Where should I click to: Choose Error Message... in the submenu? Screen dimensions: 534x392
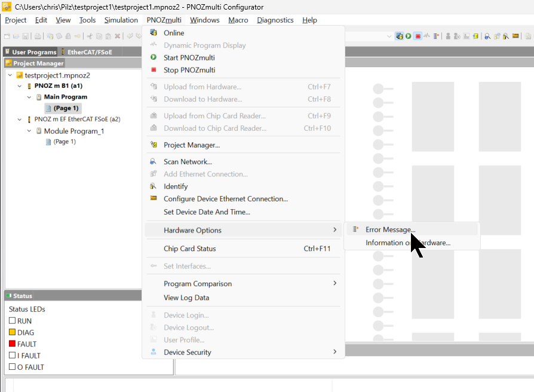tap(412, 229)
